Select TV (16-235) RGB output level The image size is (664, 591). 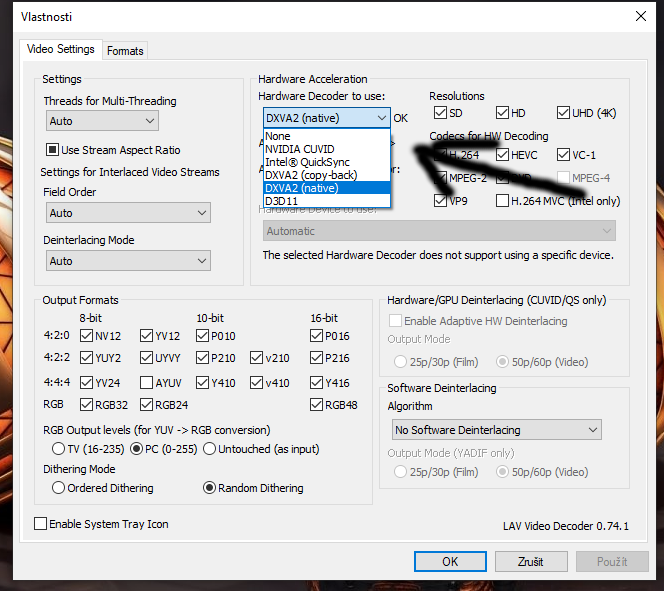(59, 449)
